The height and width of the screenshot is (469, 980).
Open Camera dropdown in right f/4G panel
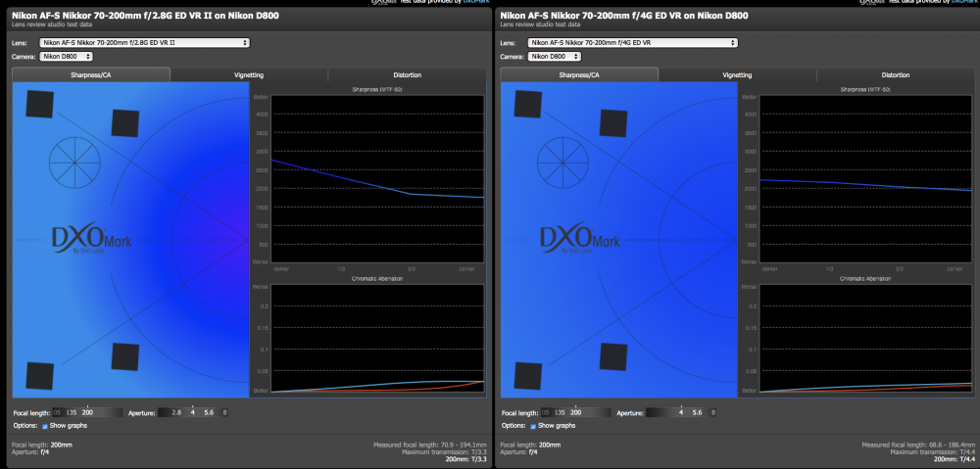tap(555, 56)
